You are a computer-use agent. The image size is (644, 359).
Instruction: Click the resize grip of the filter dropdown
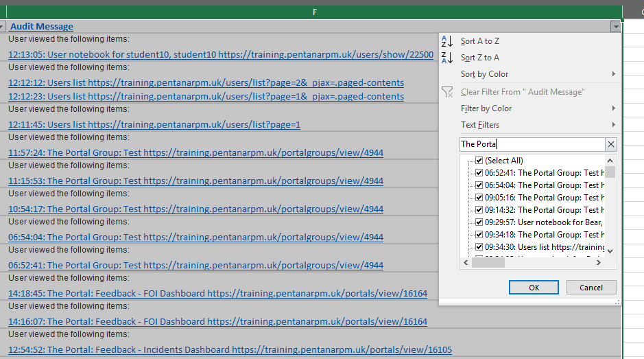[x=617, y=302]
